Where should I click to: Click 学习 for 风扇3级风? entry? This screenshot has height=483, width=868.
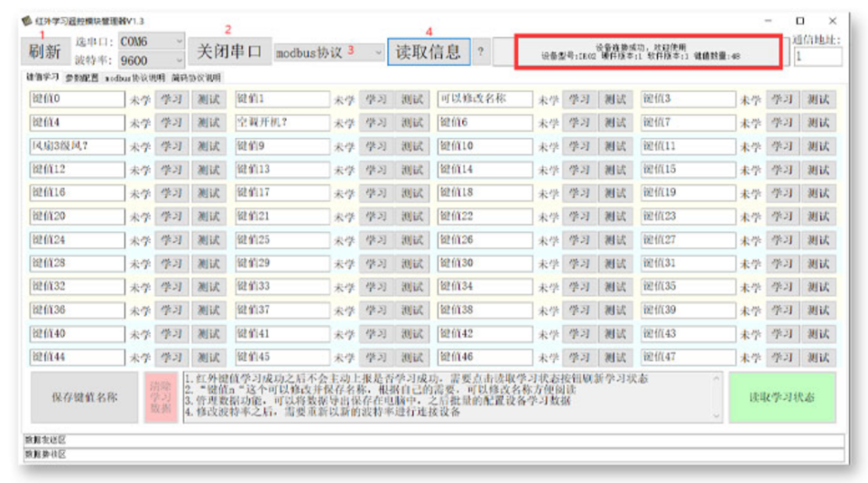[x=171, y=147]
